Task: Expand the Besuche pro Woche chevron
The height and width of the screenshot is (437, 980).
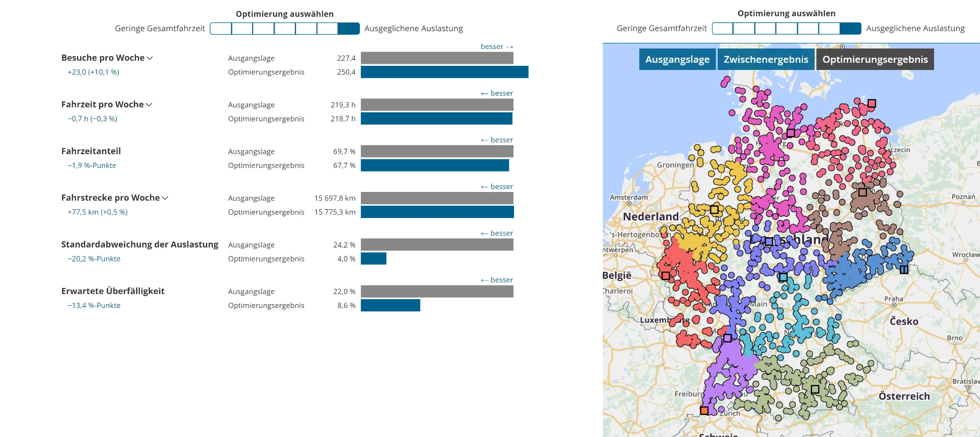Action: click(150, 58)
